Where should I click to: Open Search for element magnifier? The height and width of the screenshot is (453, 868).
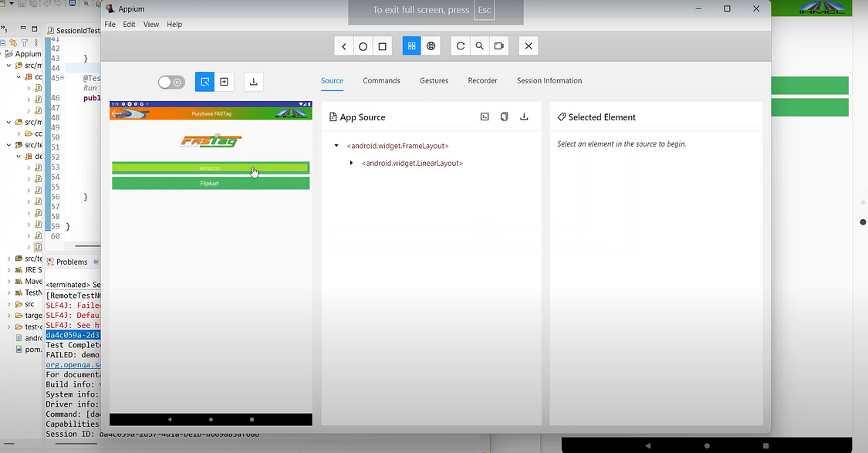tap(480, 46)
